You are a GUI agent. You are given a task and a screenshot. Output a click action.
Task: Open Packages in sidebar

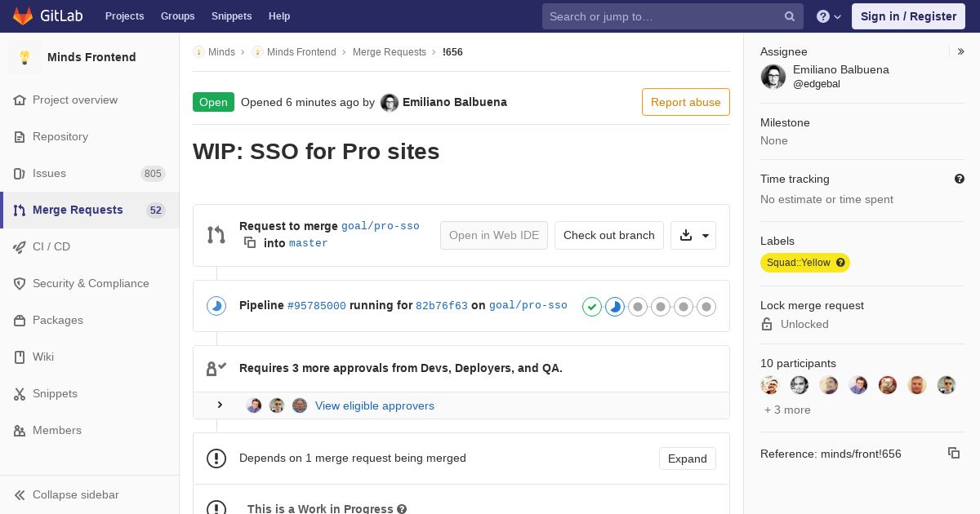[58, 320]
